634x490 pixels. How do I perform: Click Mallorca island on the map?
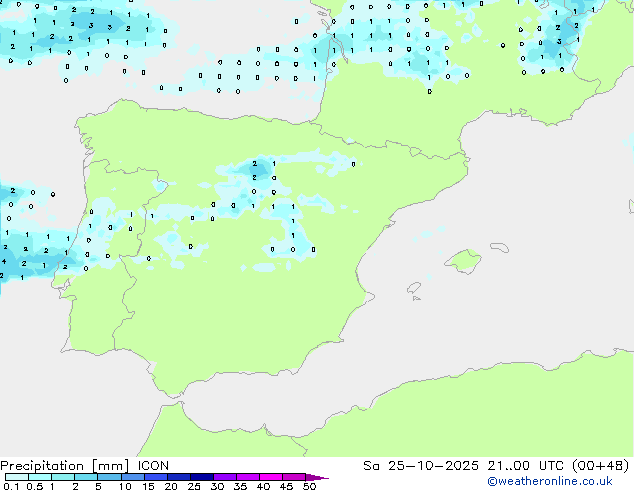pos(463,261)
